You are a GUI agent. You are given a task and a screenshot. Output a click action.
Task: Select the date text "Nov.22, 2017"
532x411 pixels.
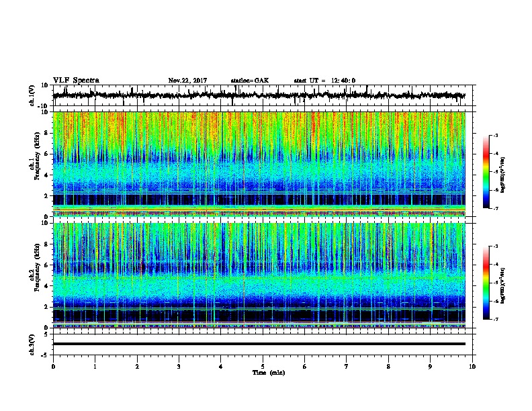coord(187,81)
